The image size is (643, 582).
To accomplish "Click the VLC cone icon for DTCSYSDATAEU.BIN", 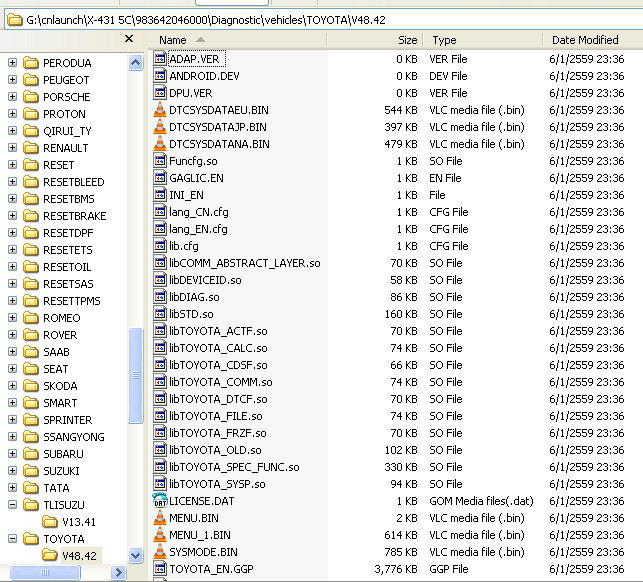I will click(x=160, y=110).
